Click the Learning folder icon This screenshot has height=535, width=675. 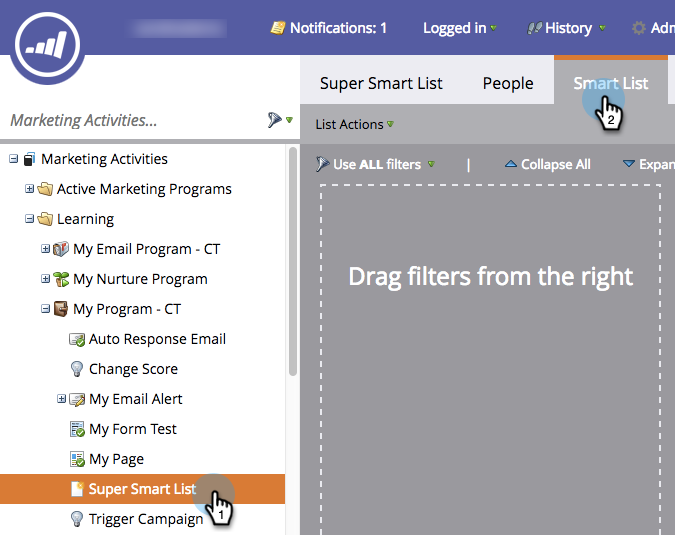click(45, 219)
